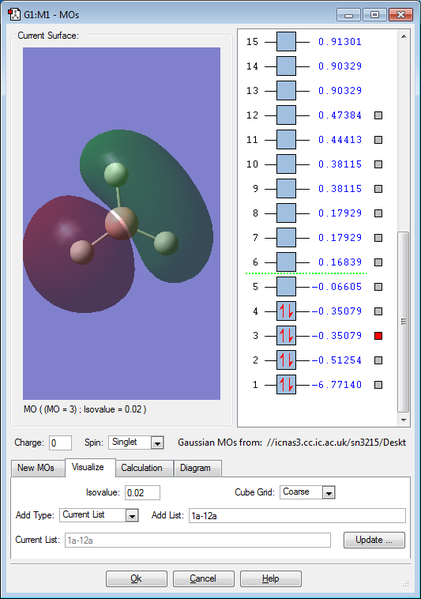Toggle the surface marker for MO 7

tap(378, 238)
